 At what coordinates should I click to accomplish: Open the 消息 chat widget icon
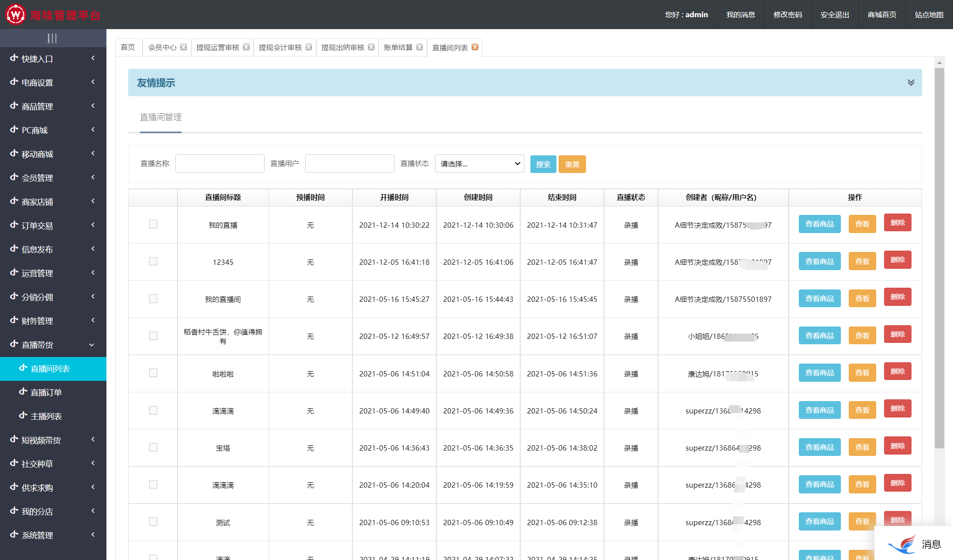[x=902, y=544]
